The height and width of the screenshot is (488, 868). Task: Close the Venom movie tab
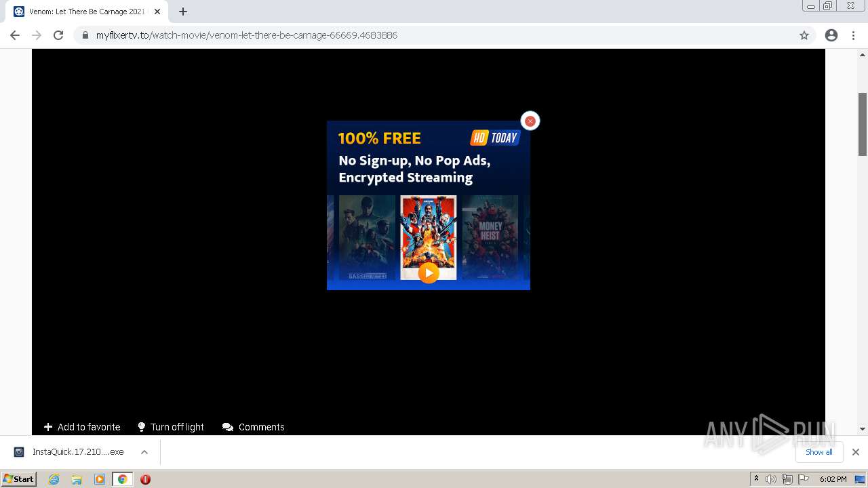157,12
